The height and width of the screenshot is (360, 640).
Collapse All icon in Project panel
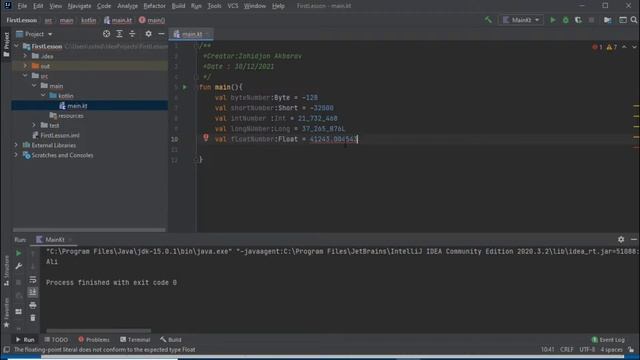pyautogui.click(x=132, y=34)
